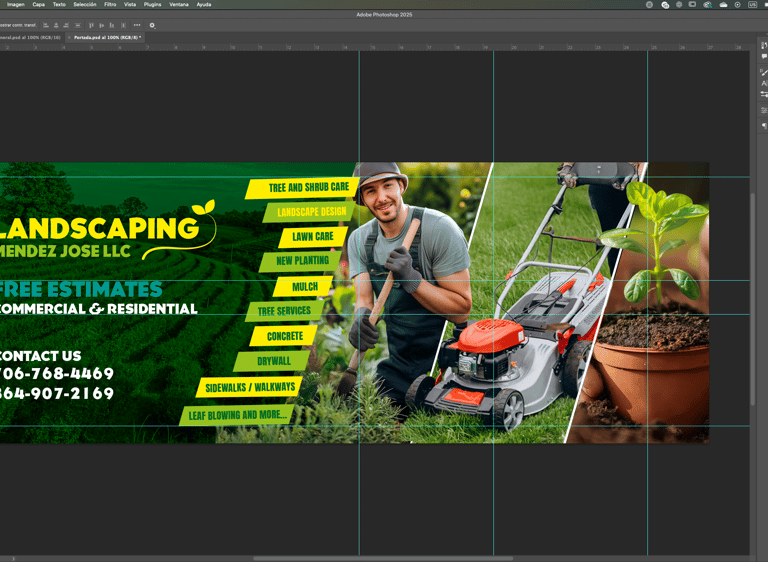Click the align top edges icon
The width and height of the screenshot is (768, 562).
pyautogui.click(x=91, y=25)
